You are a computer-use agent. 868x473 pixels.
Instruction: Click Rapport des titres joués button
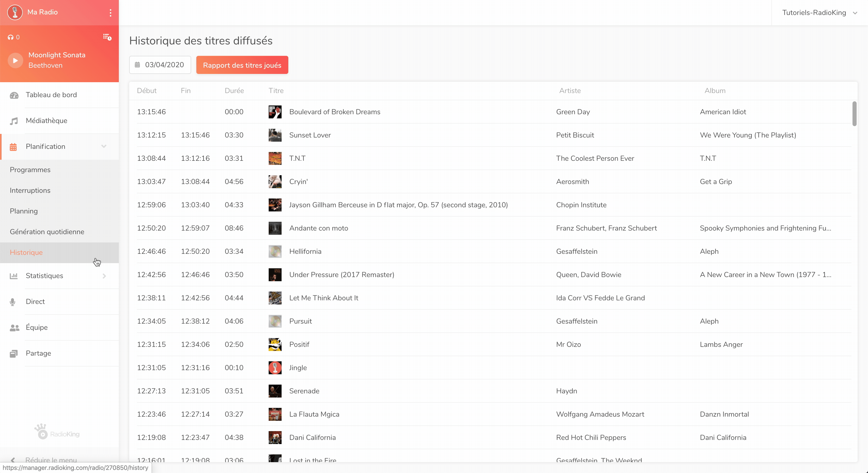click(242, 65)
